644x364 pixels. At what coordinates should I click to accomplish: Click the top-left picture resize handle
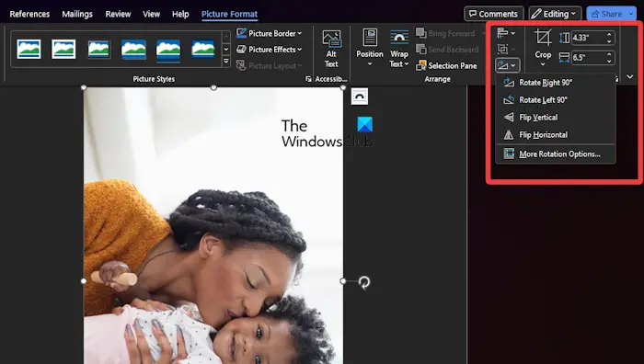coord(84,87)
